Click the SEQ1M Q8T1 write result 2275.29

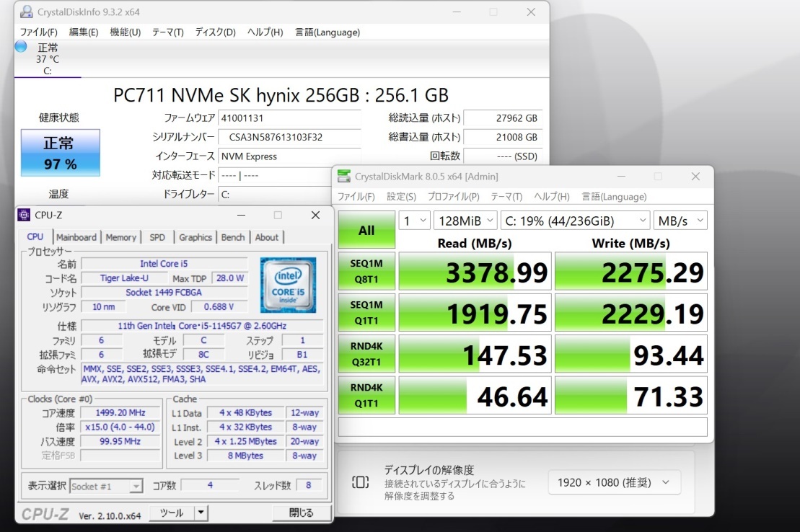pyautogui.click(x=630, y=272)
